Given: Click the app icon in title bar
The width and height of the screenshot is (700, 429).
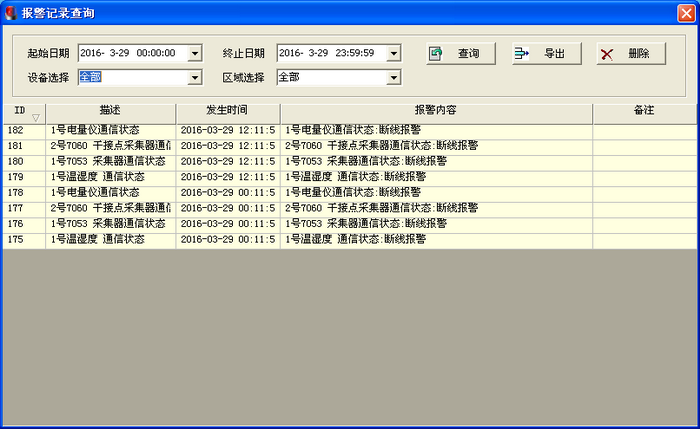Looking at the screenshot, I should point(11,12).
